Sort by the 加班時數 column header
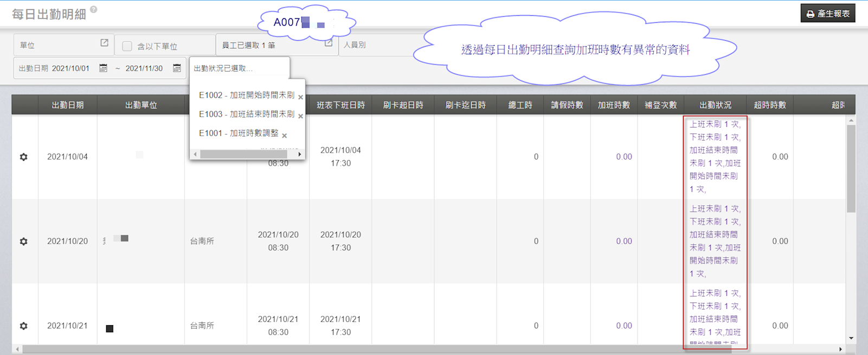The image size is (868, 355). coord(614,105)
